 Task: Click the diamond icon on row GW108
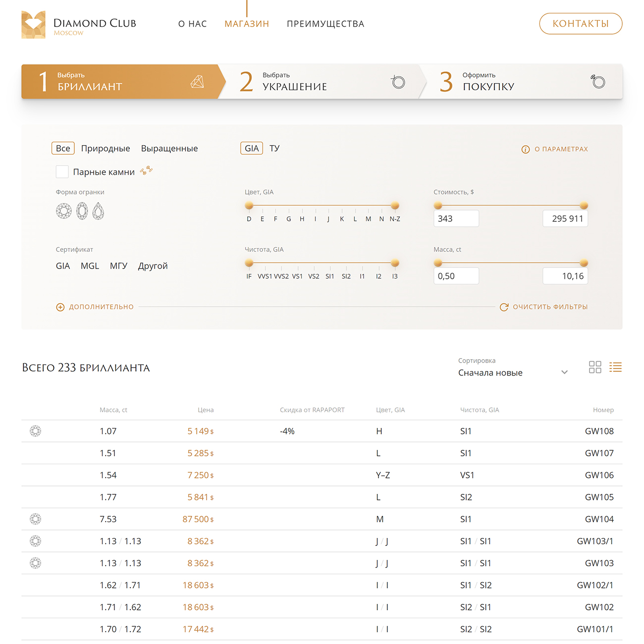point(36,431)
